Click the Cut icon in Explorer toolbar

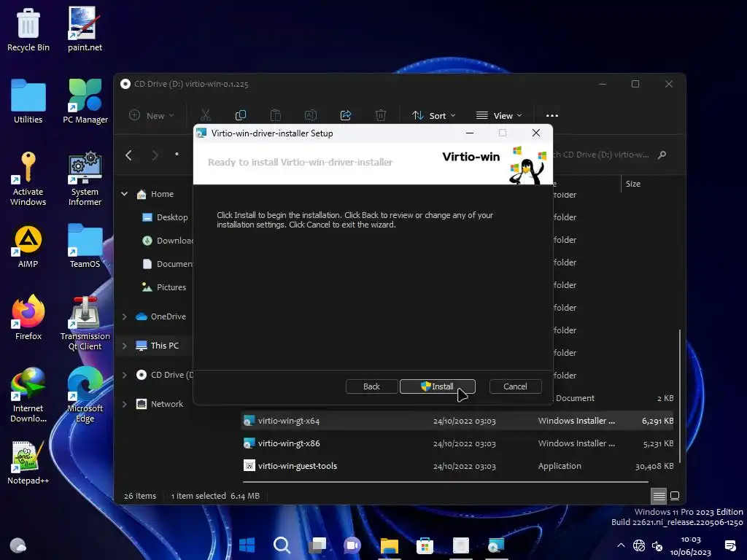tap(205, 115)
